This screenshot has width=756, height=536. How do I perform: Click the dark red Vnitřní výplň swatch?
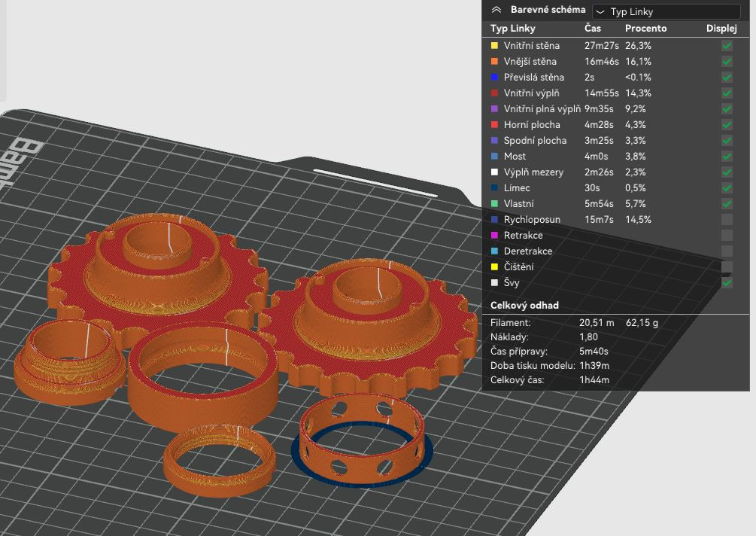tap(494, 93)
